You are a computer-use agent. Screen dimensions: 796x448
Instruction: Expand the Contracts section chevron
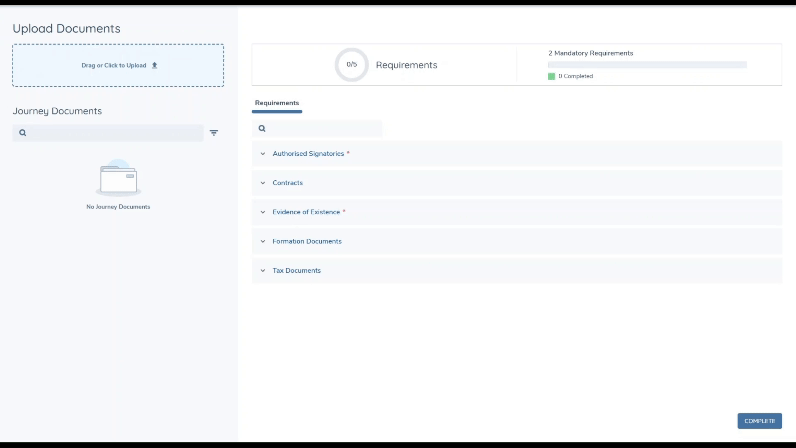(263, 183)
